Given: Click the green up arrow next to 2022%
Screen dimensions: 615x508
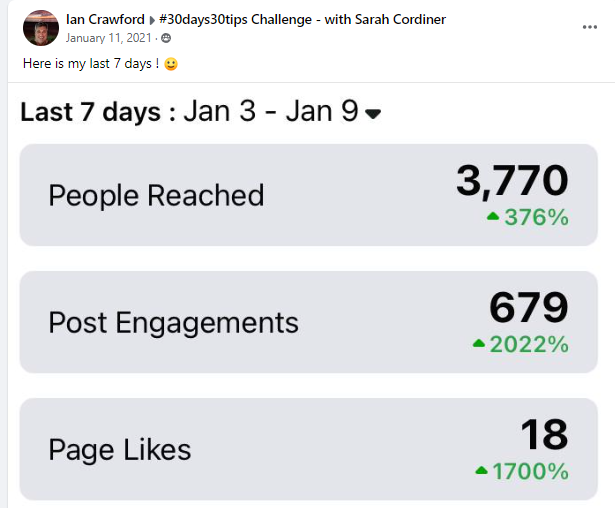Looking at the screenshot, I should pos(478,344).
